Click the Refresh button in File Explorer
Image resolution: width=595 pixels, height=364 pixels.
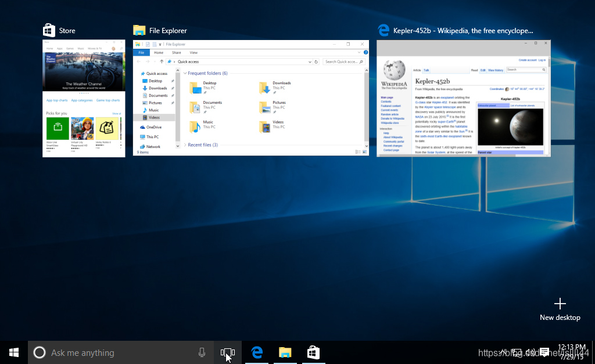tap(316, 62)
